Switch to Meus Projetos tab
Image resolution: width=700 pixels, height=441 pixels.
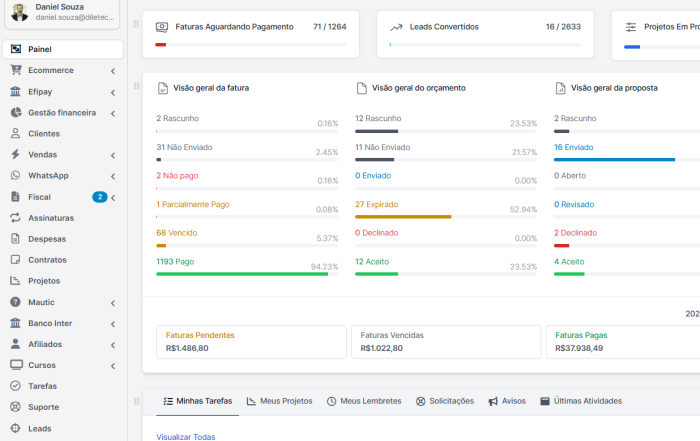point(279,401)
